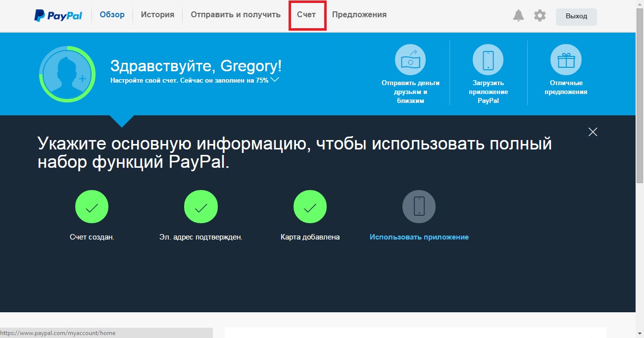Viewport: 644px width, 338px height.
Task: Close the dark setup information panel
Action: (593, 132)
